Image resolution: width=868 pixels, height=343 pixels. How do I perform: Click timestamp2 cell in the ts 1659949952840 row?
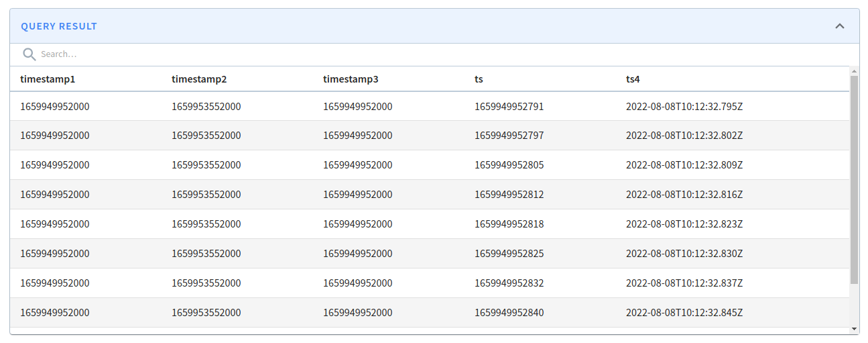[206, 313]
